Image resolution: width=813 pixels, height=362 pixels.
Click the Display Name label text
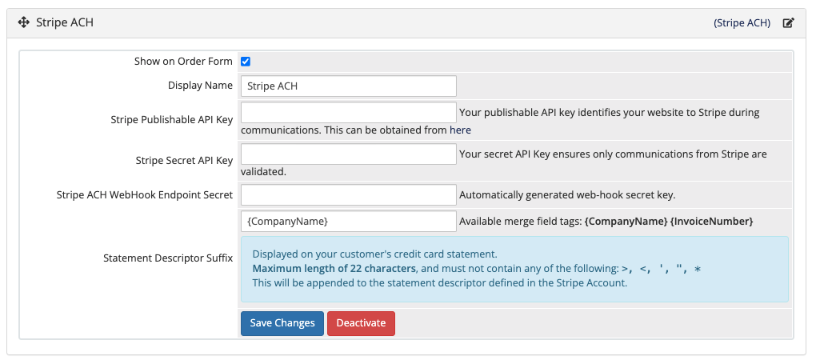coord(200,86)
